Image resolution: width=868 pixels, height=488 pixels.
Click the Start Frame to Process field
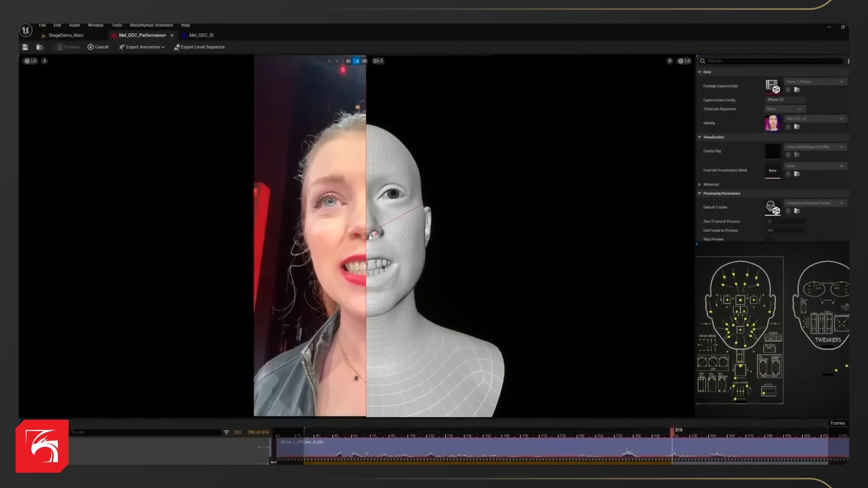coord(785,221)
